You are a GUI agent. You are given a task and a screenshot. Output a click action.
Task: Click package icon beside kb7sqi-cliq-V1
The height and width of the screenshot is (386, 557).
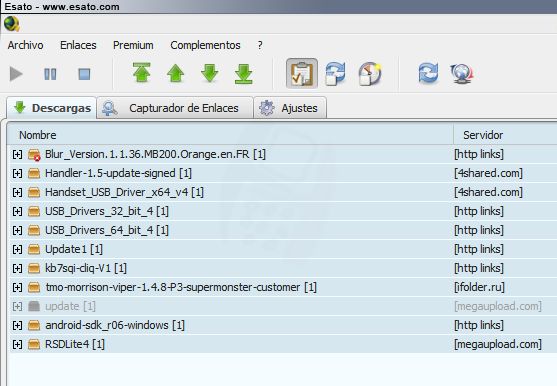pyautogui.click(x=34, y=268)
